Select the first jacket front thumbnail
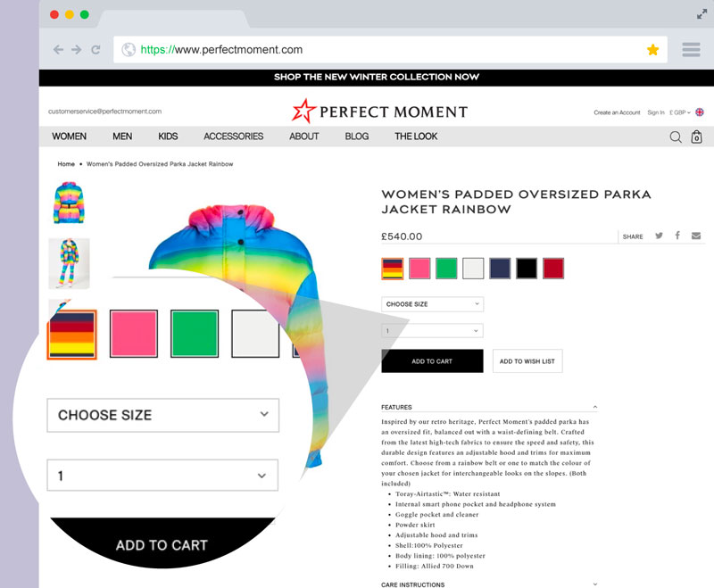 70,203
